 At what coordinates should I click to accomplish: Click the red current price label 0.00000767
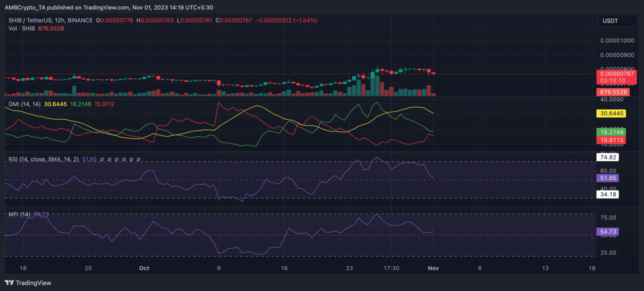tap(616, 73)
